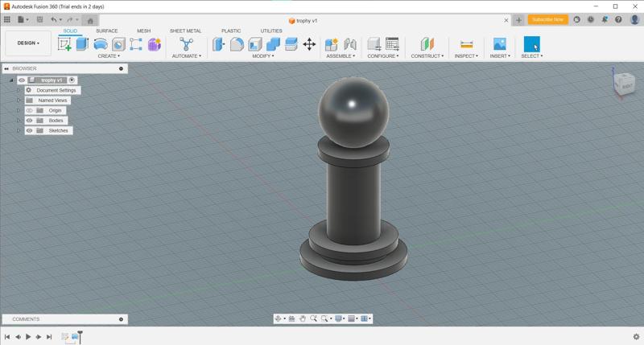This screenshot has width=644, height=345.
Task: Click the Subscribe Now button
Action: tap(547, 19)
